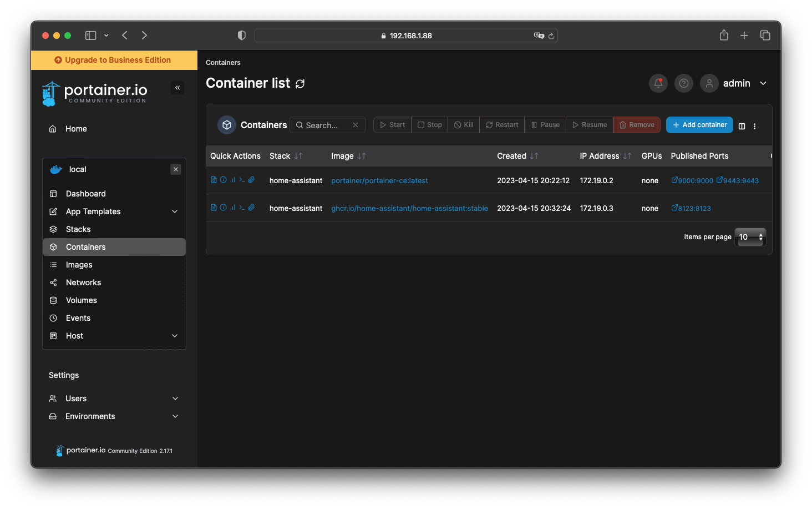Viewport: 812px width, 509px height.
Task: Open the help question mark icon
Action: (x=683, y=83)
